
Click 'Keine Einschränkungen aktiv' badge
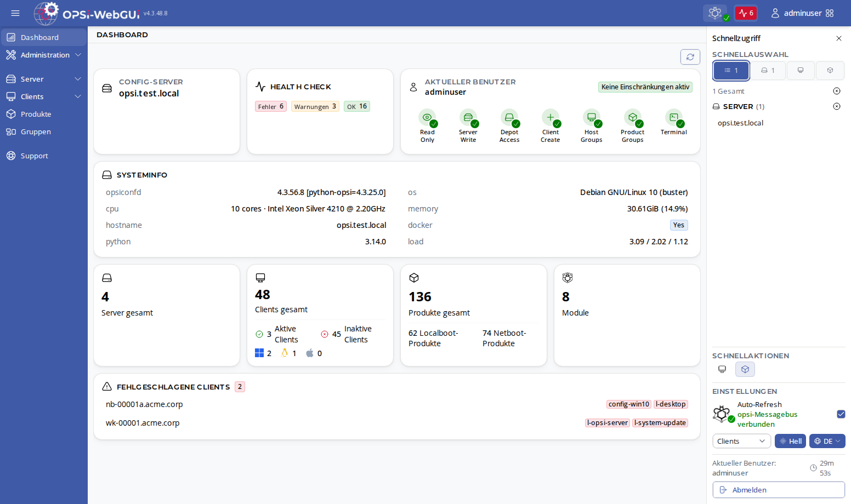coord(645,87)
